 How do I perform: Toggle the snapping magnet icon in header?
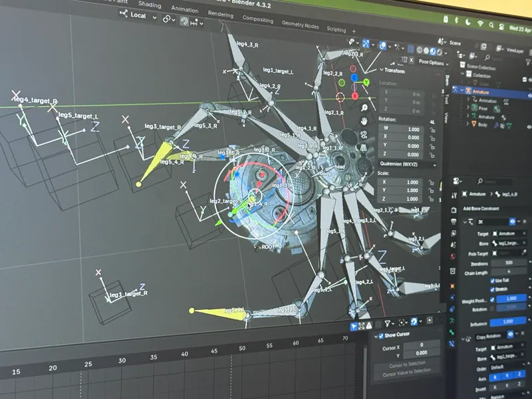pos(184,21)
